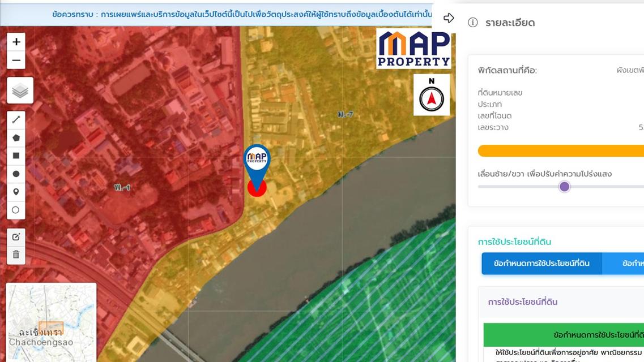Viewport: 644px width, 362px height.
Task: Click the north compass icon
Action: [x=432, y=95]
